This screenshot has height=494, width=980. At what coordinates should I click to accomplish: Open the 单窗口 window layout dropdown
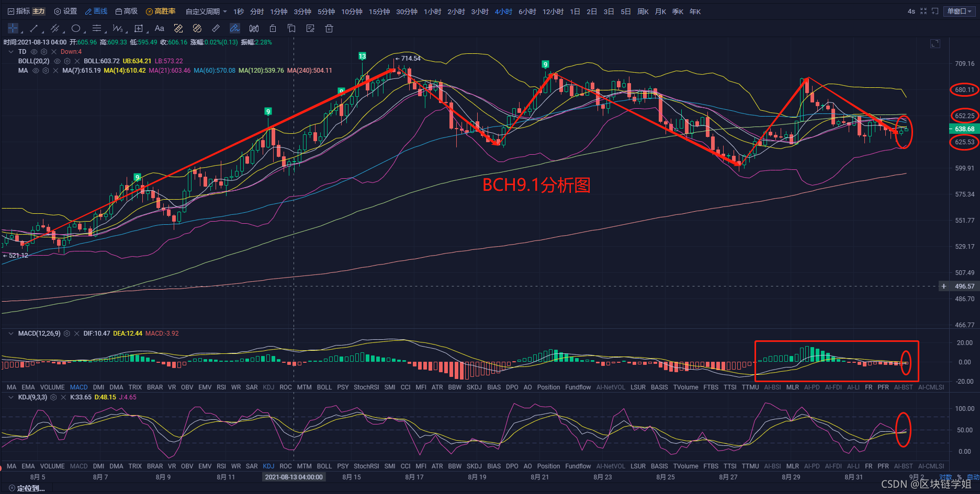(960, 11)
